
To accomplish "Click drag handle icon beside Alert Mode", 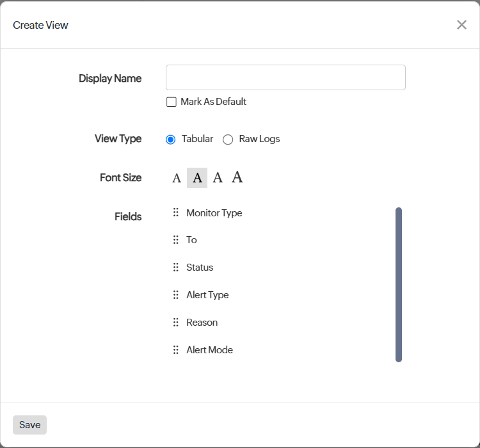I will (x=176, y=350).
